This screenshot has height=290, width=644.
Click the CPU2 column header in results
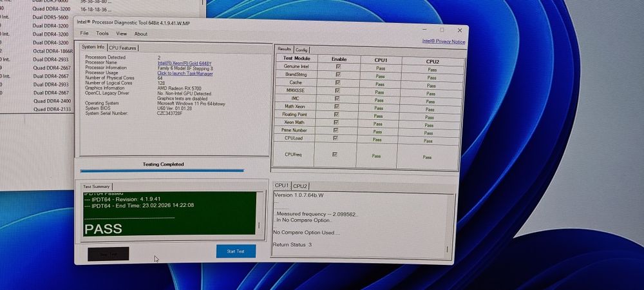[x=433, y=62]
